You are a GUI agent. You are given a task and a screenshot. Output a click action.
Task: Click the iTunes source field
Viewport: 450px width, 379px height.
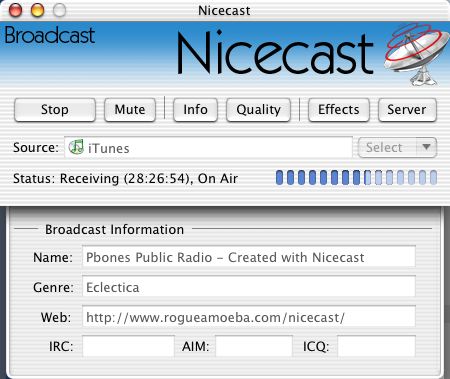click(x=208, y=147)
